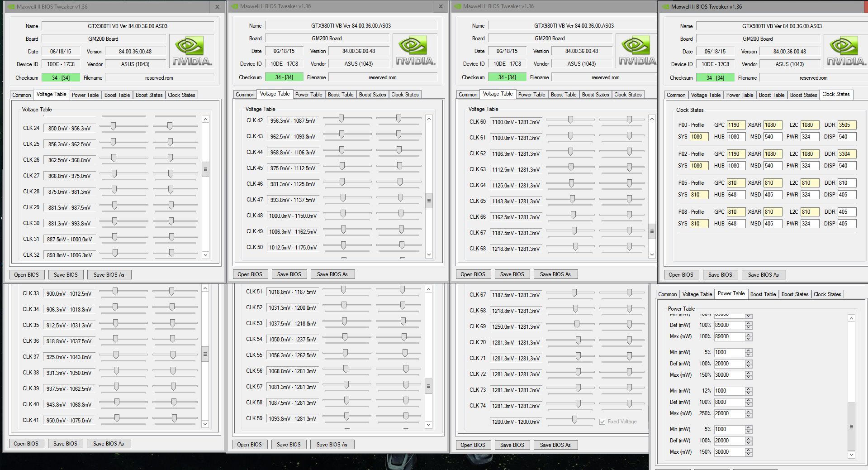The height and width of the screenshot is (470, 868).
Task: Click Open BIOS beneath the Fixed Voltage checkbox
Action: (x=473, y=445)
